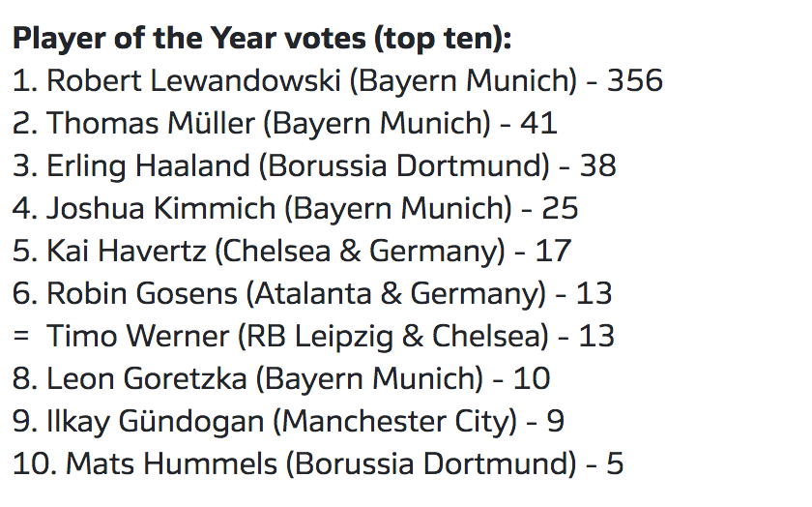
Task: Click Kai Havertz's name
Action: click(x=126, y=251)
